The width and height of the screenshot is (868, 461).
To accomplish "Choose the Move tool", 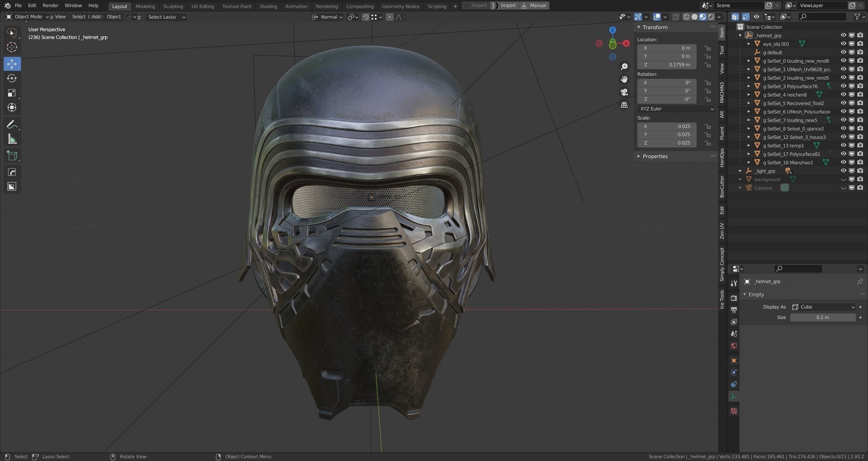I will click(x=12, y=64).
